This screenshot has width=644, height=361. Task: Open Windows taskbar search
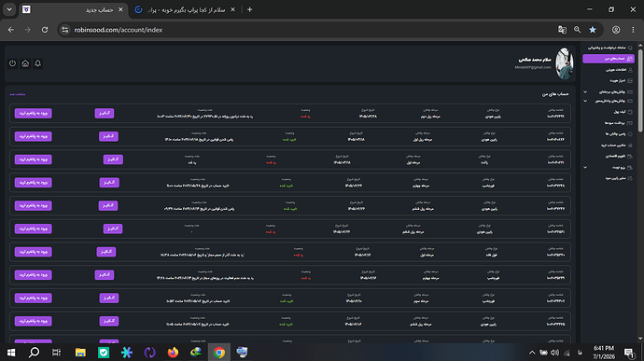coord(35,353)
